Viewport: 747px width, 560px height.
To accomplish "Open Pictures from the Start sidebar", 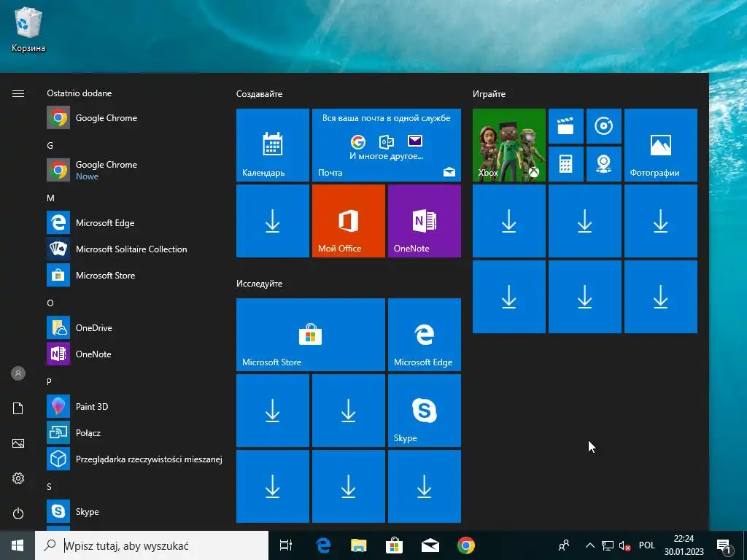I will [18, 443].
